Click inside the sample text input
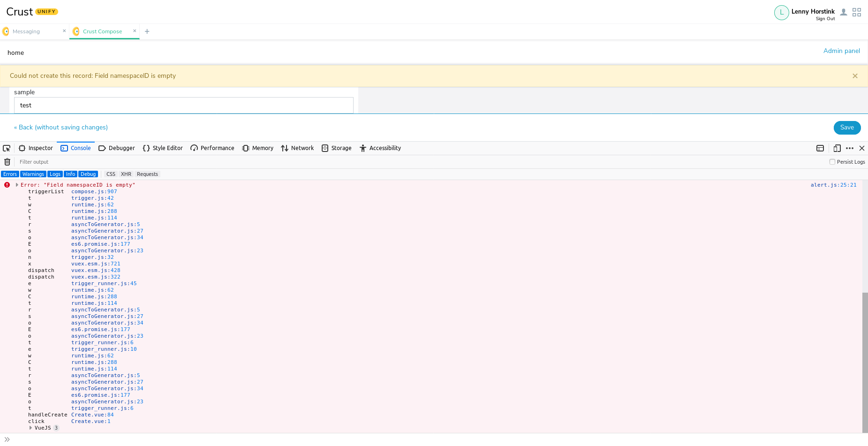Viewport: 868px width, 446px height. pos(183,105)
